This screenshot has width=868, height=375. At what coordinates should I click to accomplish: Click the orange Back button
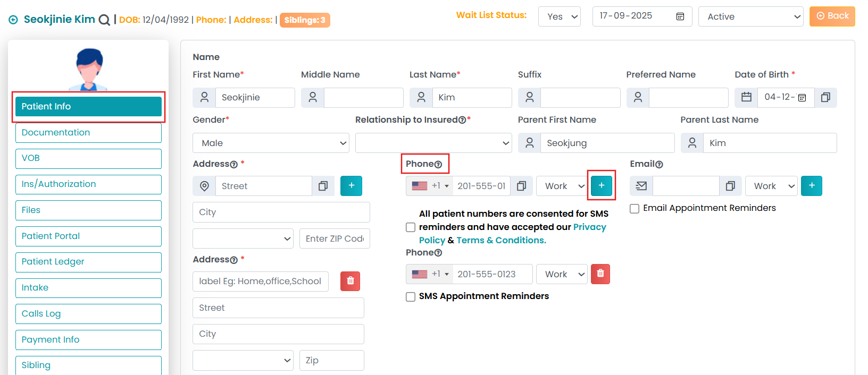[x=832, y=16]
